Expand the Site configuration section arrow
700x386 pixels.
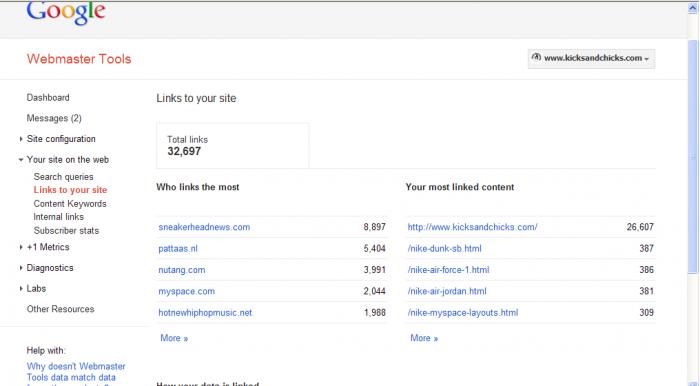21,139
